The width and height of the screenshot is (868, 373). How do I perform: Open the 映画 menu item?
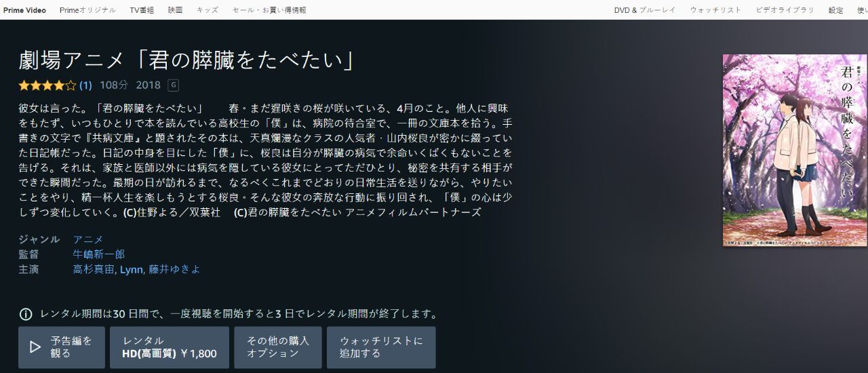click(x=175, y=10)
